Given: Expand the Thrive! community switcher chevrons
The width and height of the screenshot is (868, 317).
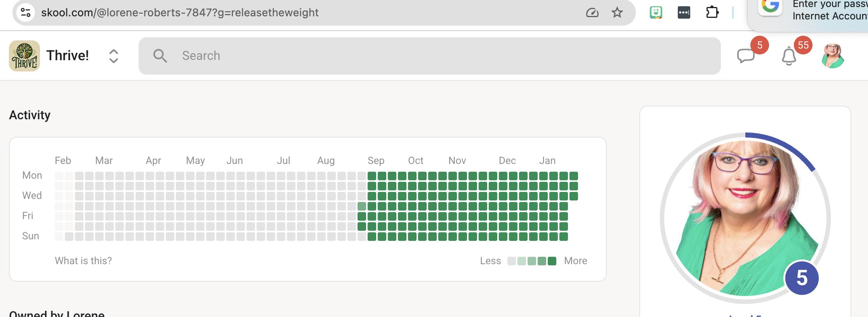Looking at the screenshot, I should point(113,56).
